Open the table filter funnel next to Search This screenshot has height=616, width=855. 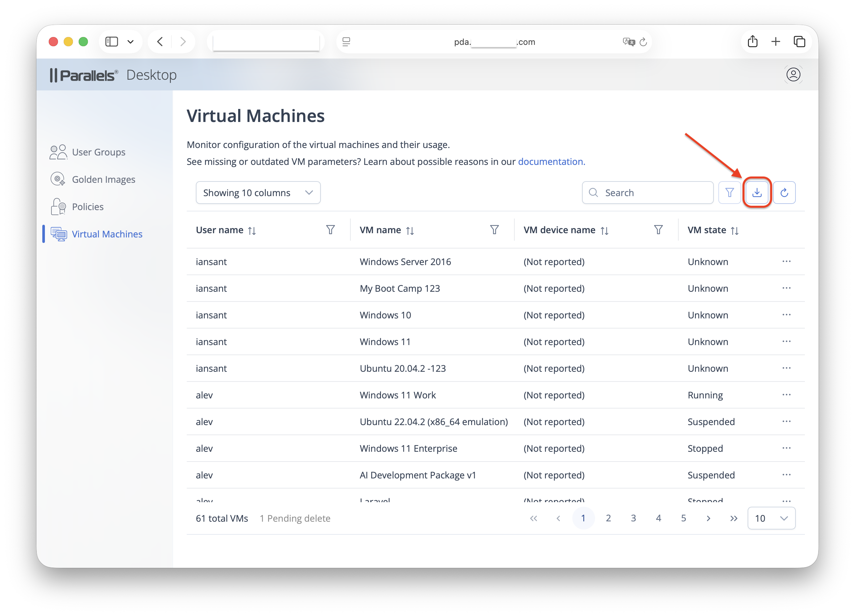729,193
